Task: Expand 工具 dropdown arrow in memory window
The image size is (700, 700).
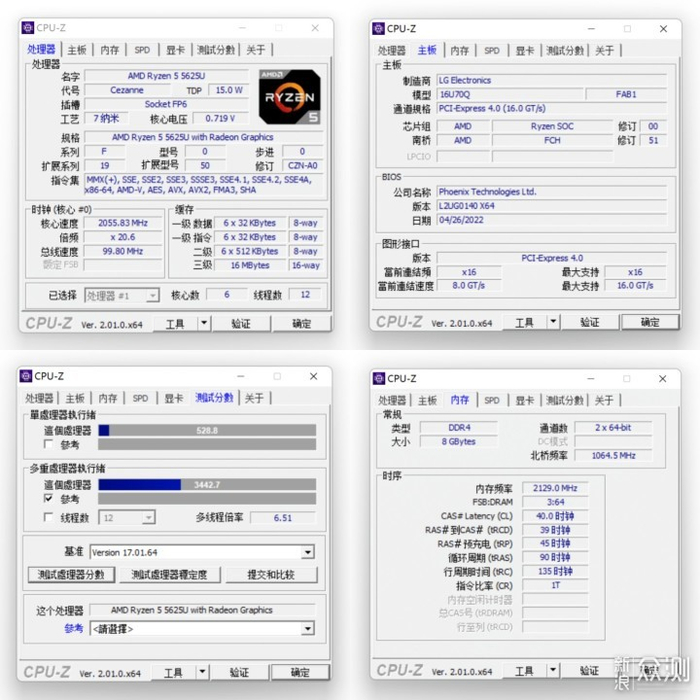Action: coord(553,670)
